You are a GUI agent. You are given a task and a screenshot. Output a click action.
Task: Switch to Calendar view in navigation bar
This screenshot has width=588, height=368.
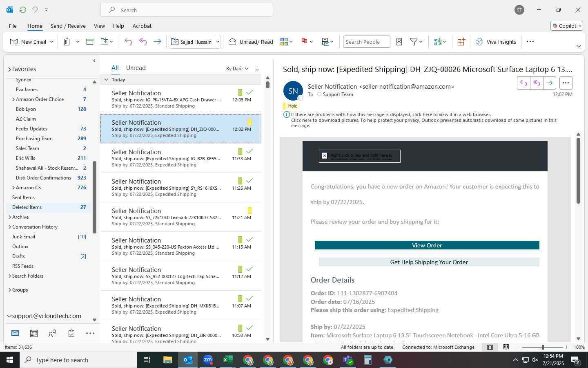click(x=34, y=333)
